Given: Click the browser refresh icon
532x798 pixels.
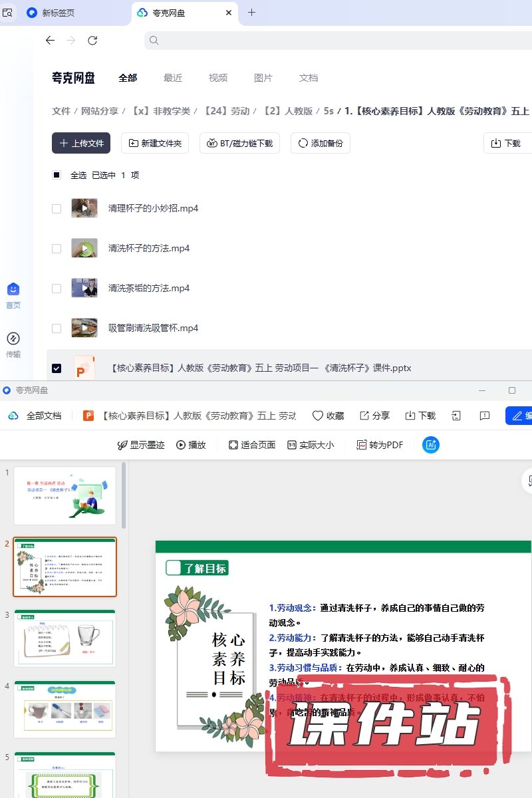Looking at the screenshot, I should pyautogui.click(x=92, y=41).
